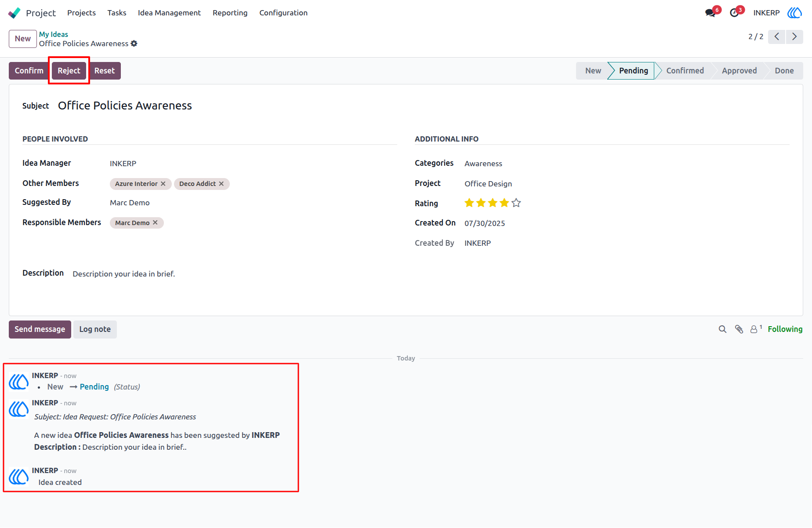Remove Azure Interior member tag

coord(163,184)
